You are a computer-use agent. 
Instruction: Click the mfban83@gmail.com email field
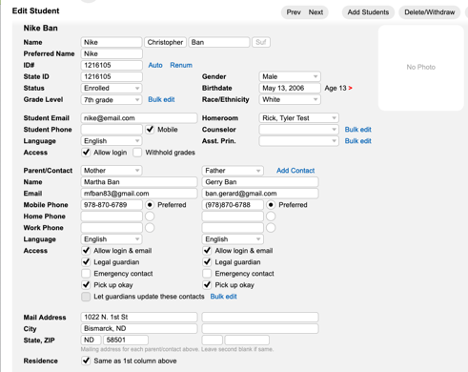tap(139, 193)
